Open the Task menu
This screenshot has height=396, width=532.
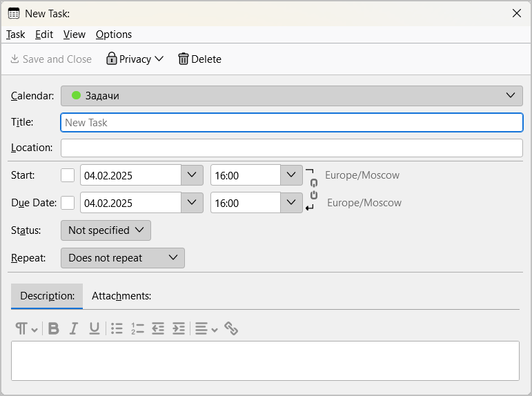(x=16, y=34)
